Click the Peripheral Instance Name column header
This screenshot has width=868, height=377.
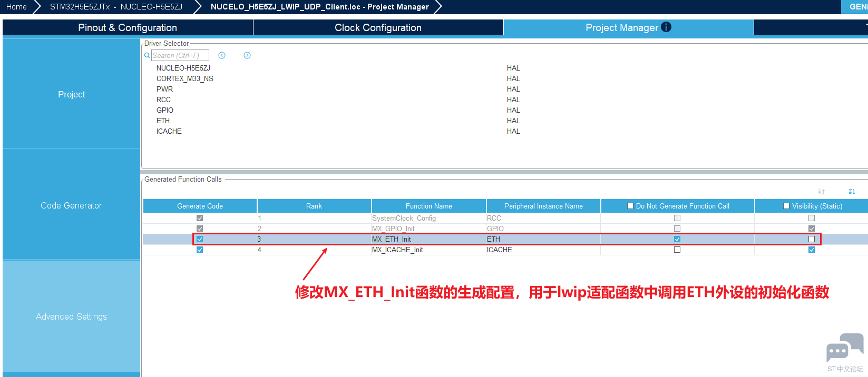coord(543,206)
